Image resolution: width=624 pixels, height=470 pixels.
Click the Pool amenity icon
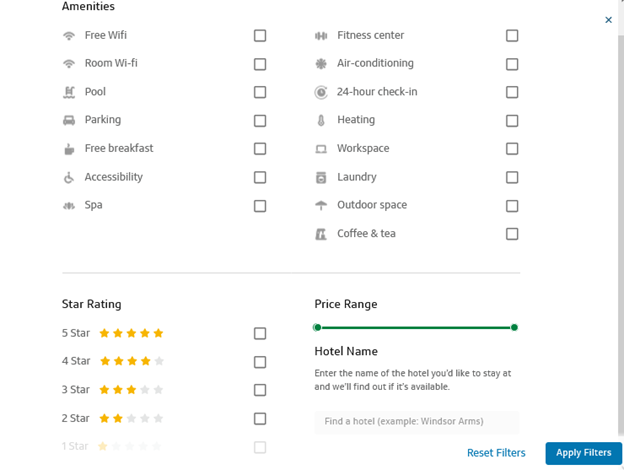coord(69,92)
